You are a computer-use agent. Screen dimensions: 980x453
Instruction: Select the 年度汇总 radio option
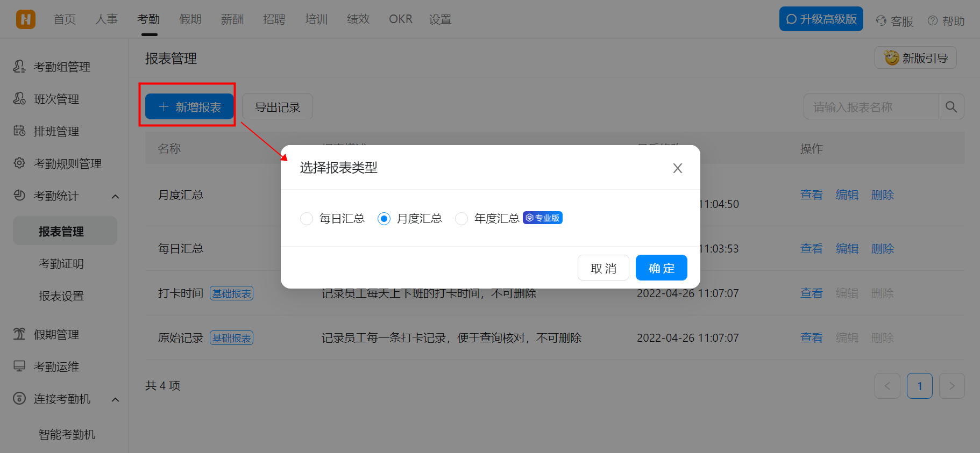[x=461, y=219]
